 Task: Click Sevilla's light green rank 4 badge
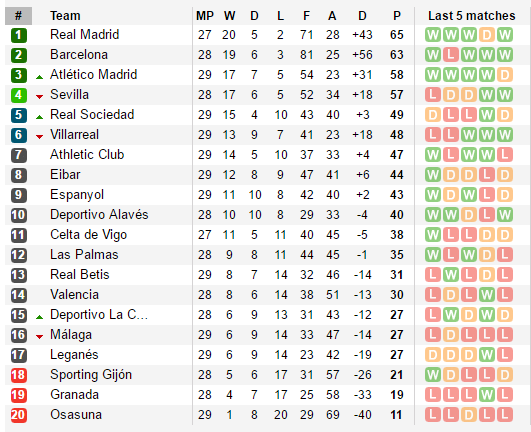tap(19, 95)
